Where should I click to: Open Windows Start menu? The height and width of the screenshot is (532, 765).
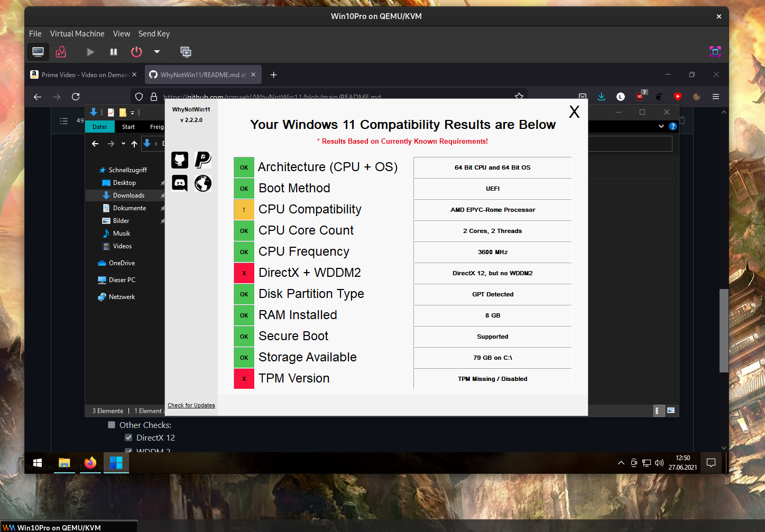tap(37, 463)
